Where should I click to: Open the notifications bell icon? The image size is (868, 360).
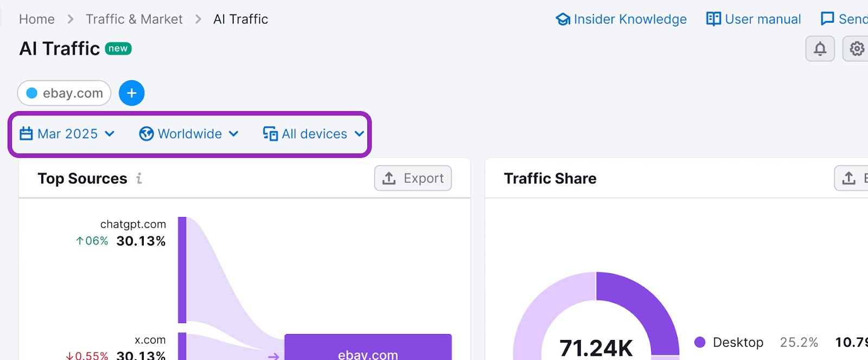pyautogui.click(x=820, y=49)
